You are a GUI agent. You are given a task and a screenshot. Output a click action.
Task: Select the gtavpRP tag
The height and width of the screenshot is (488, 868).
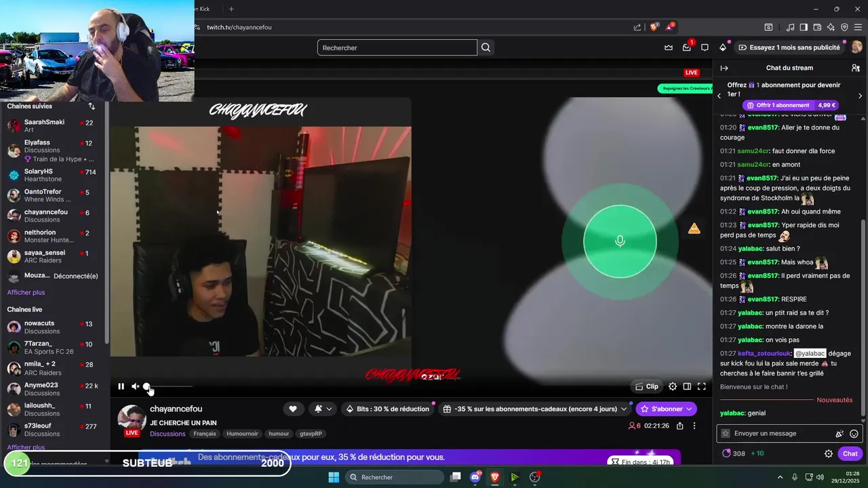(311, 434)
